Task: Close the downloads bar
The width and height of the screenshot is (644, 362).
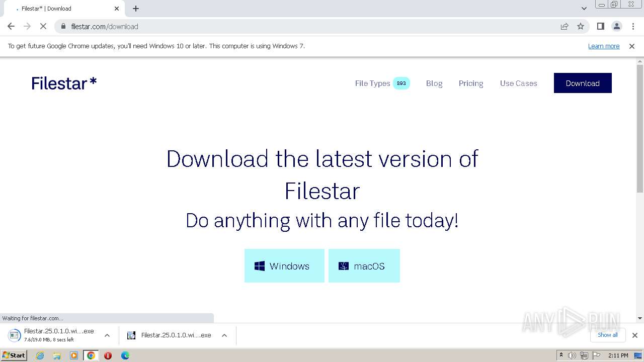Action: click(x=635, y=335)
